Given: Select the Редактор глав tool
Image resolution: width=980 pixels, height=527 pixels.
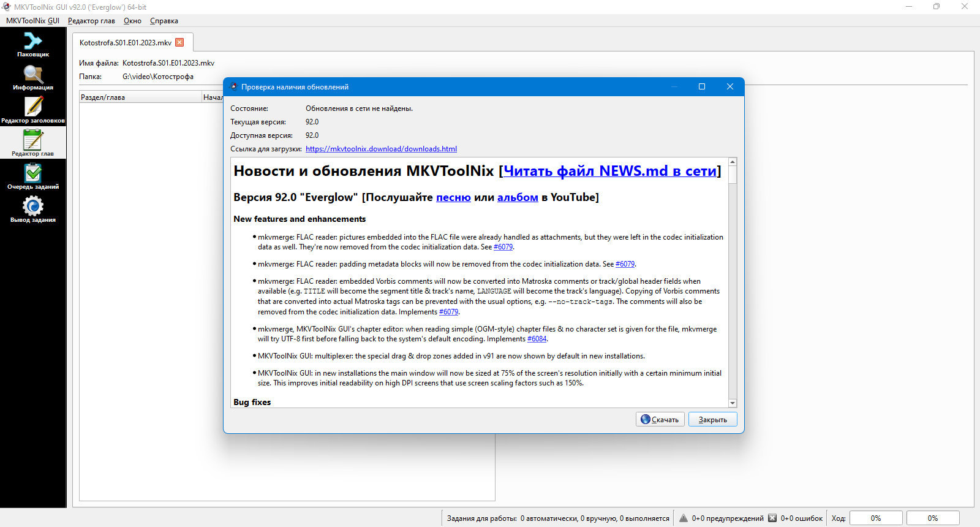Looking at the screenshot, I should click(33, 143).
